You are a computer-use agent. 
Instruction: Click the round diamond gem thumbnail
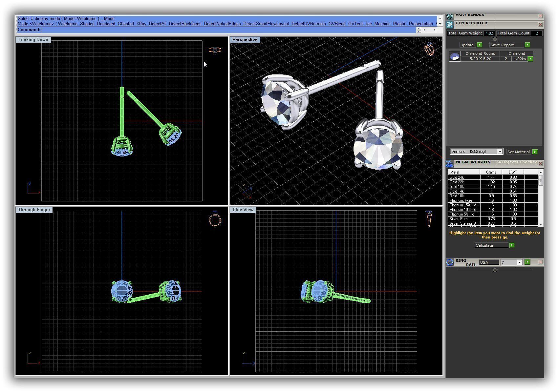[x=455, y=56]
